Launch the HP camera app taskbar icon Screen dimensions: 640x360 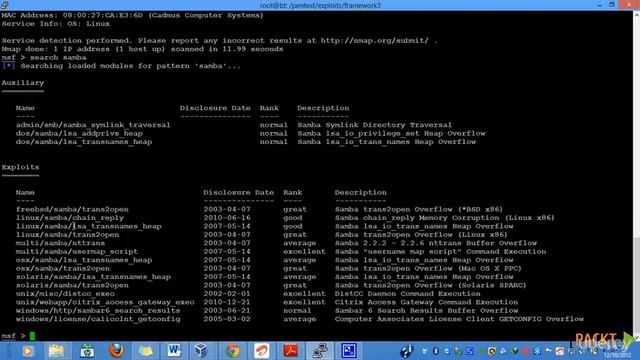pyautogui.click(x=87, y=351)
